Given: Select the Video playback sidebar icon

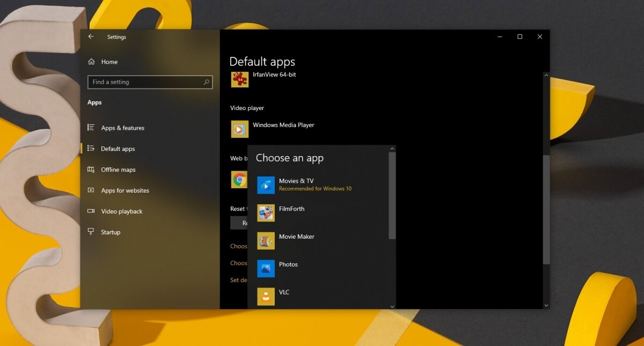Looking at the screenshot, I should pos(92,211).
